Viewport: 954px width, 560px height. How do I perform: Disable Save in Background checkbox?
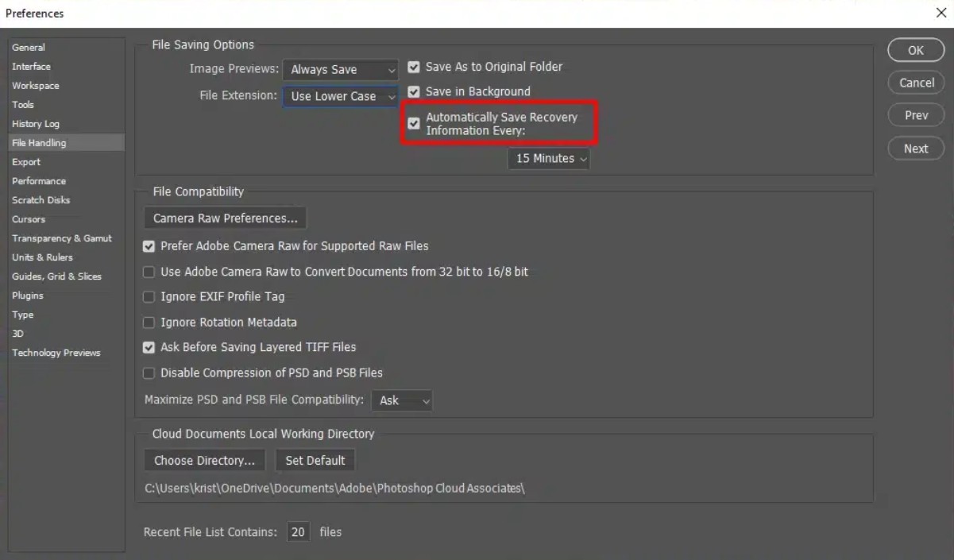(414, 92)
